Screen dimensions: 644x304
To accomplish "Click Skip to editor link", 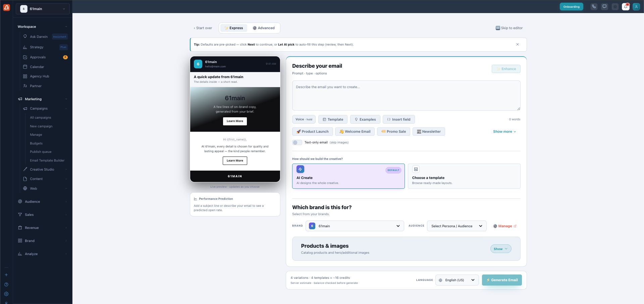I will click(x=509, y=28).
